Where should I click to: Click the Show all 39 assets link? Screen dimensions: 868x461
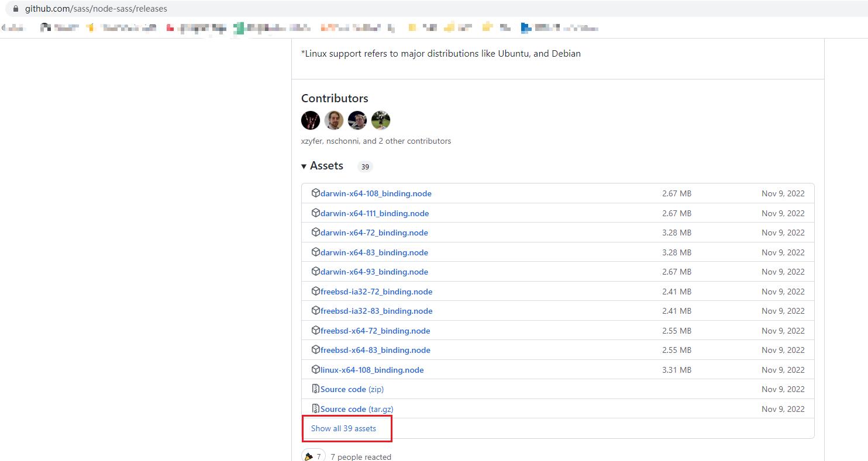pyautogui.click(x=343, y=428)
